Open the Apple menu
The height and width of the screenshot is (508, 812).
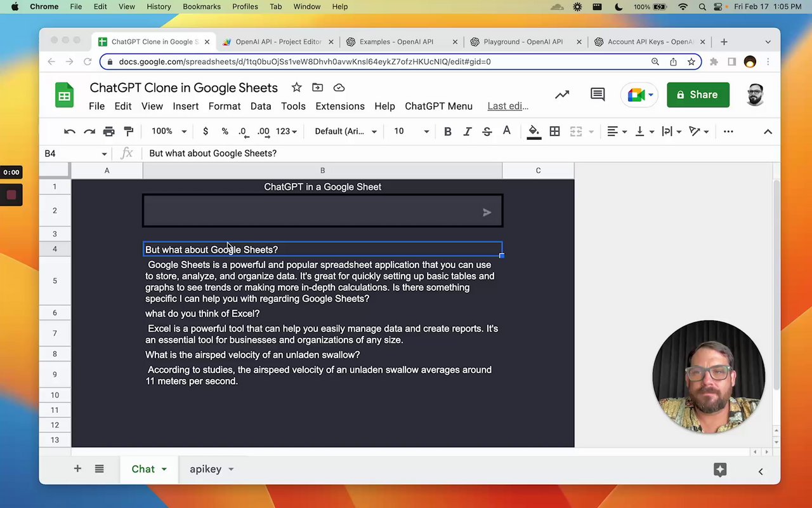(x=15, y=7)
